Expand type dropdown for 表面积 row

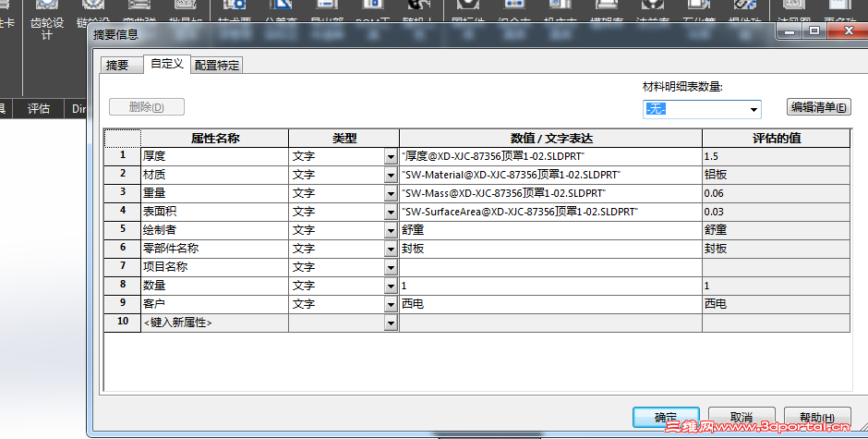click(x=391, y=213)
